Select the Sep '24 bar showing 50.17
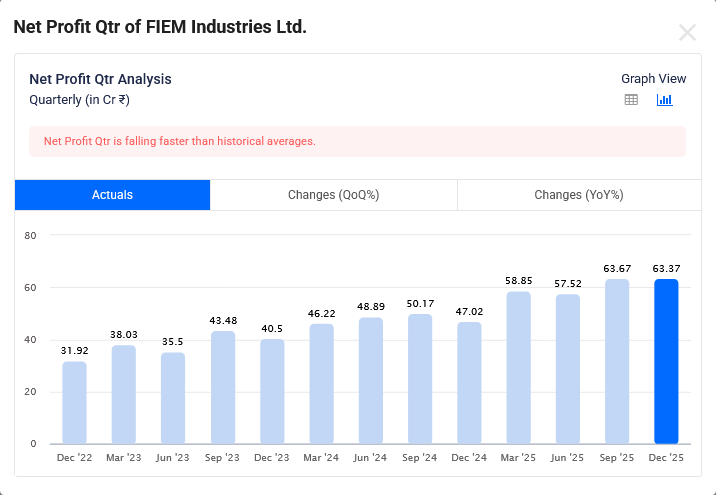716x495 pixels. pyautogui.click(x=420, y=379)
